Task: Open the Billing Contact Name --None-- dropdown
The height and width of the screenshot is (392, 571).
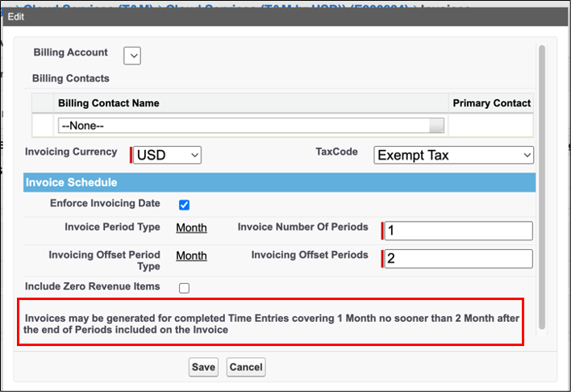Action: coord(251,126)
